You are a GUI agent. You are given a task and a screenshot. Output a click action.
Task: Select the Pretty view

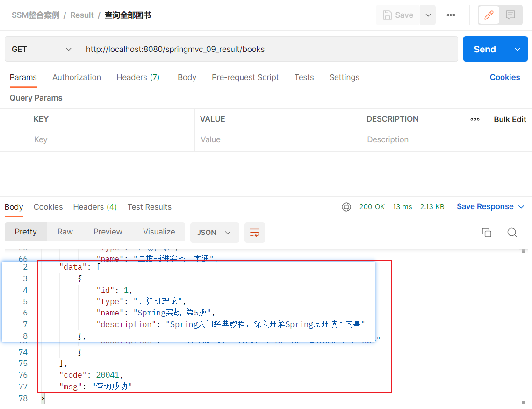26,232
